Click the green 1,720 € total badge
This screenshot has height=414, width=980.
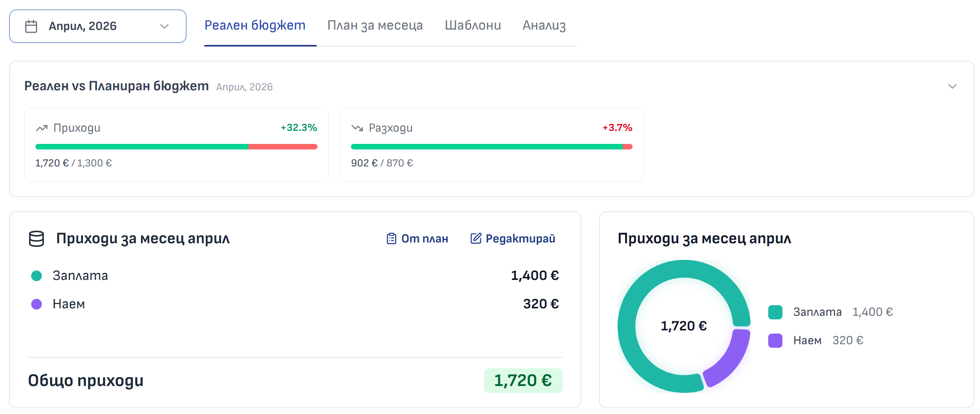pyautogui.click(x=523, y=380)
